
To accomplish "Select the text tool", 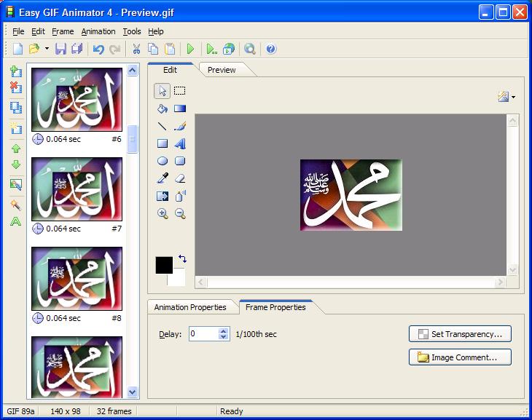I will pyautogui.click(x=180, y=143).
